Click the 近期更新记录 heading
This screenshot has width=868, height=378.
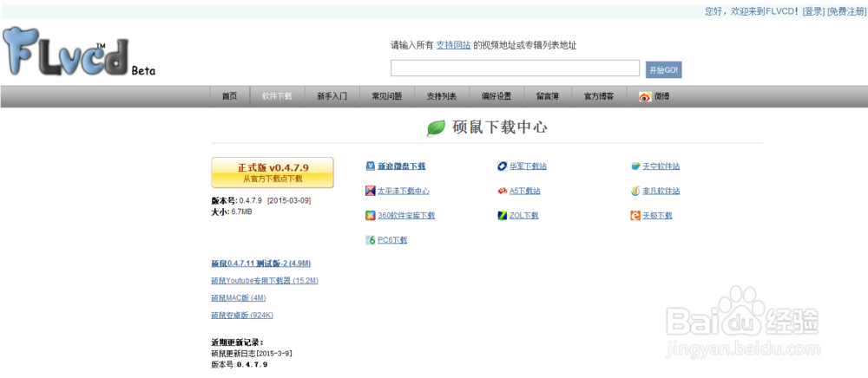click(237, 342)
